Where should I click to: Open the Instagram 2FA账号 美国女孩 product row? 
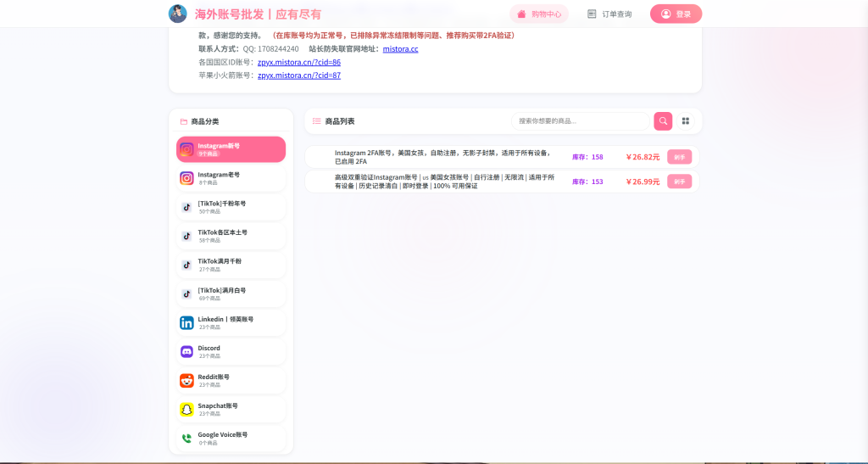tap(502, 157)
